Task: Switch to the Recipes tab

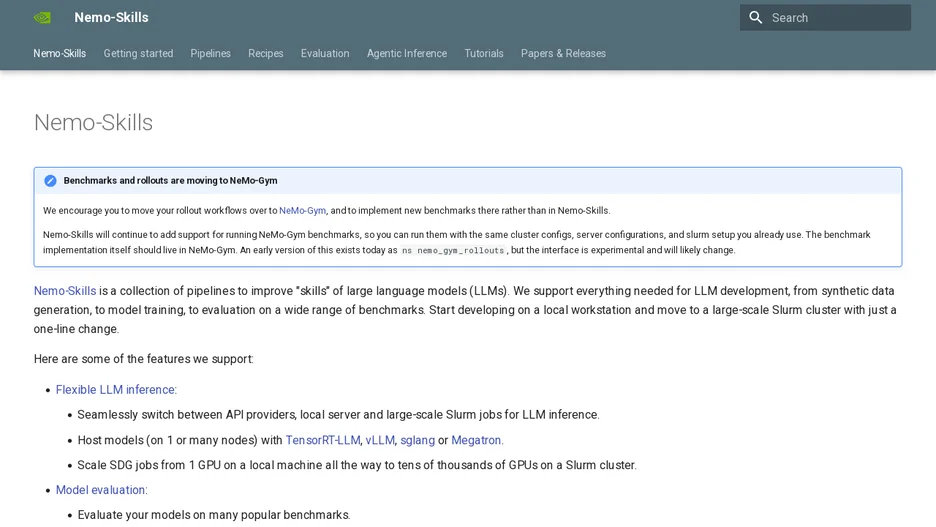Action: coord(266,53)
